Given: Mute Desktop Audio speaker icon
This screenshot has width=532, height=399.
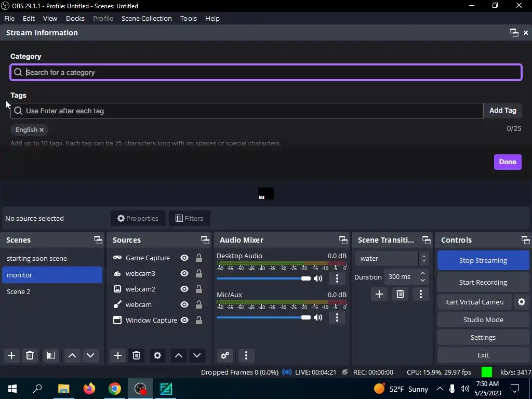Looking at the screenshot, I should pyautogui.click(x=318, y=278).
